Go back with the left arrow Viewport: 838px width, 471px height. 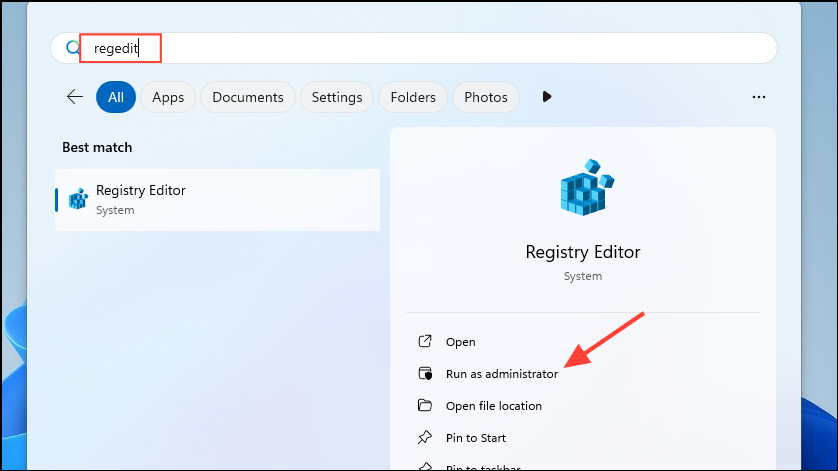[75, 97]
